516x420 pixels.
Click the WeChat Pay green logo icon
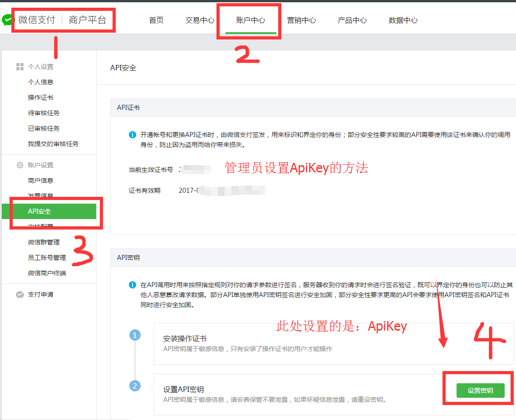(7, 20)
